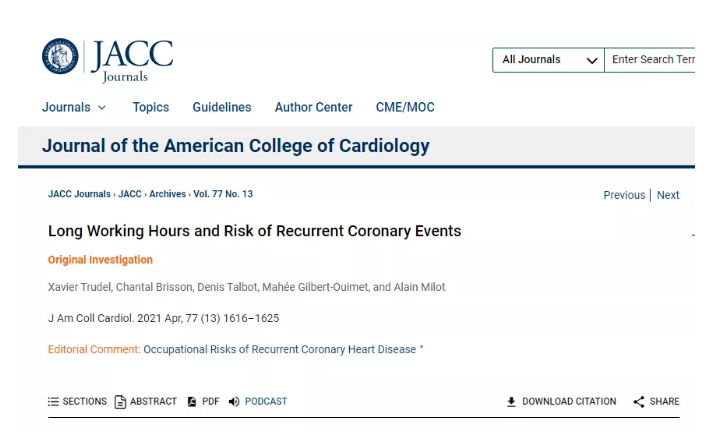720x431 pixels.
Task: Click the JACC Journals wordmark logo
Action: [132, 61]
